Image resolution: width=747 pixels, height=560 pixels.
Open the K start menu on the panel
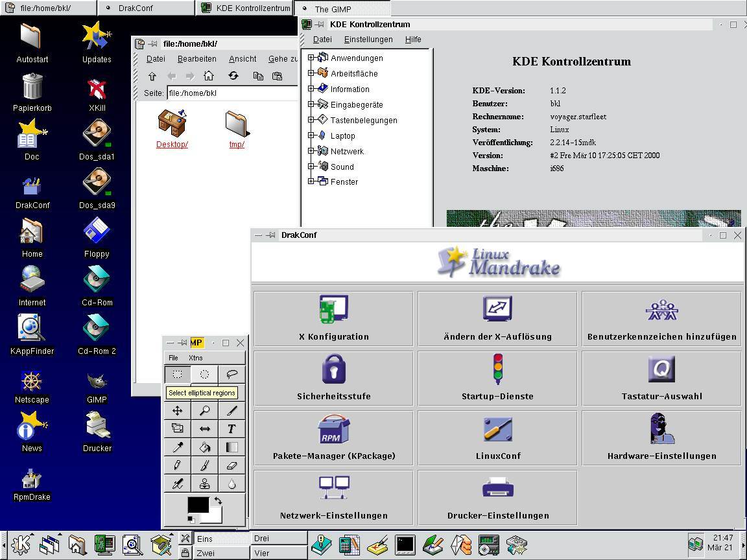pos(21,544)
